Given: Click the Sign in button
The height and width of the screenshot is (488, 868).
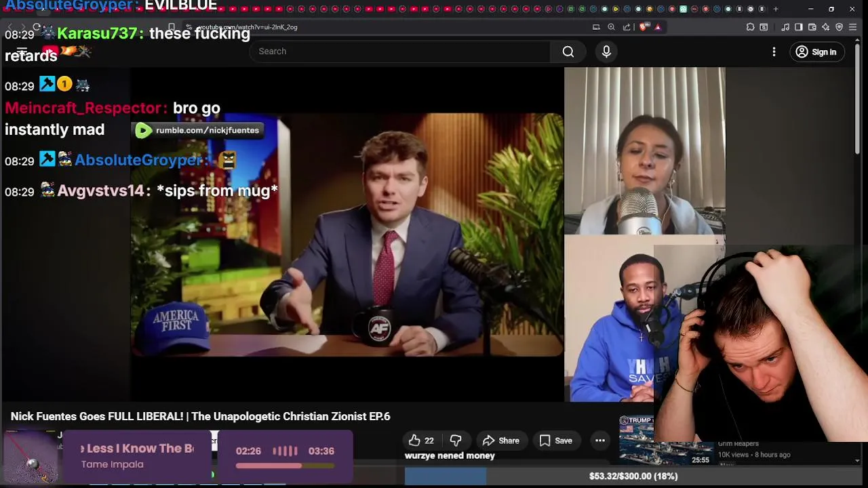Looking at the screenshot, I should [x=816, y=52].
